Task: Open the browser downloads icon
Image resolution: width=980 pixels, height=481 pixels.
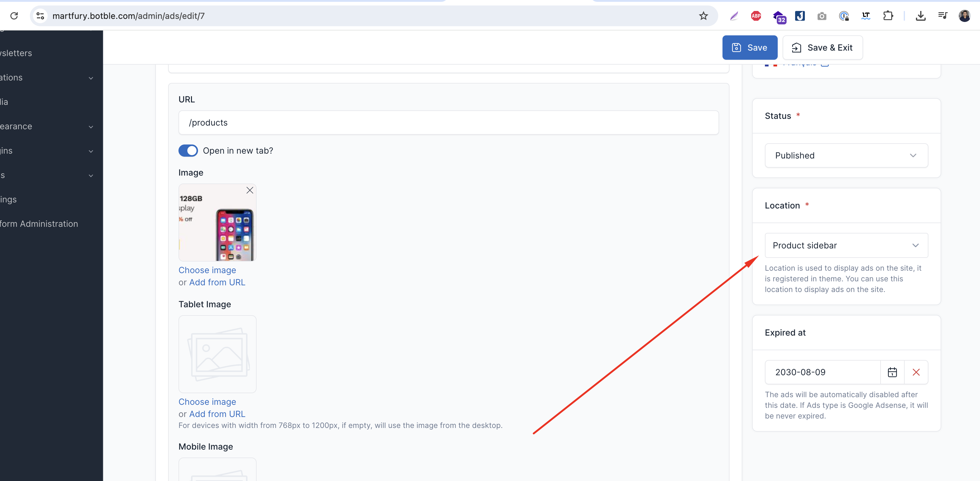Action: click(921, 16)
